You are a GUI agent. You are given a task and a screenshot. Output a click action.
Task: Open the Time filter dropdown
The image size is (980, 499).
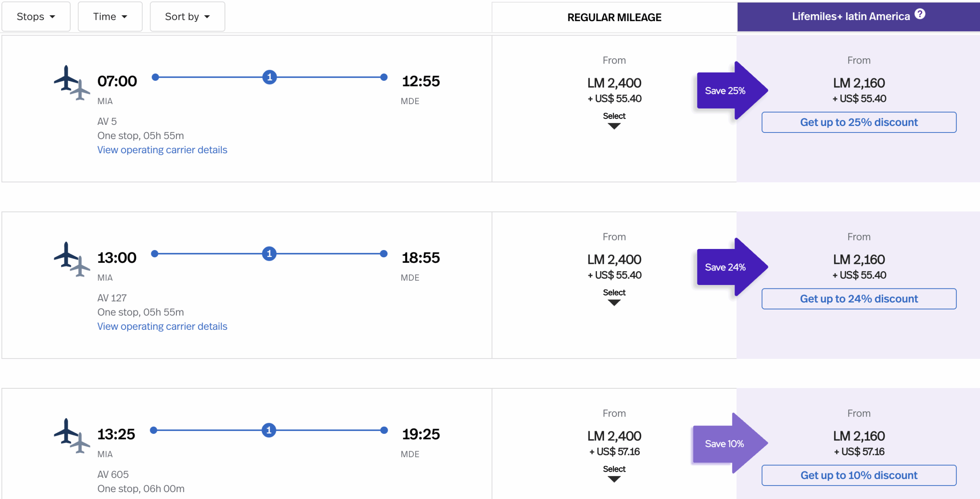coord(110,17)
